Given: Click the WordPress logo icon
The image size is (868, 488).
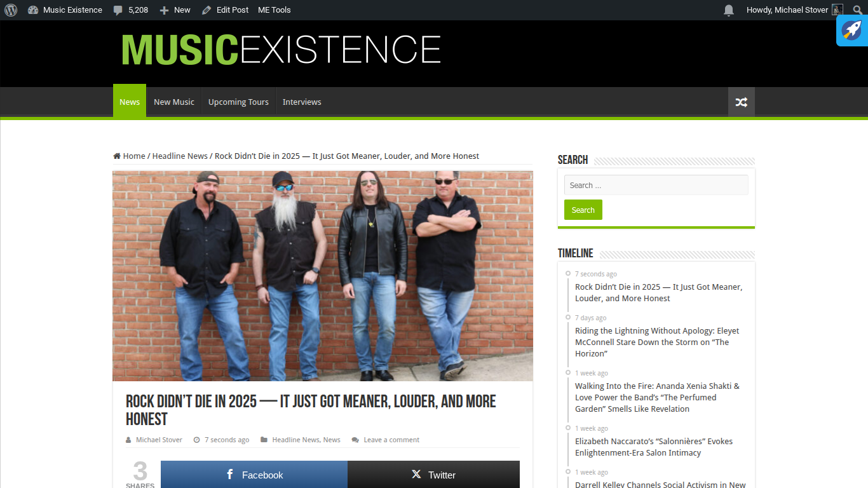Looking at the screenshot, I should tap(11, 10).
